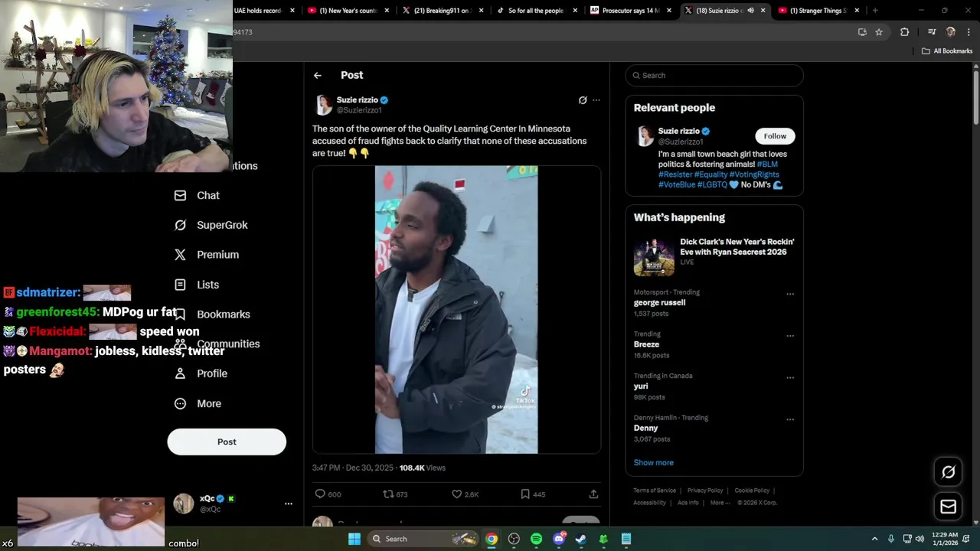Screen dimensions: 980x551
Task: Open the #BLM hashtag link
Action: [767, 165]
